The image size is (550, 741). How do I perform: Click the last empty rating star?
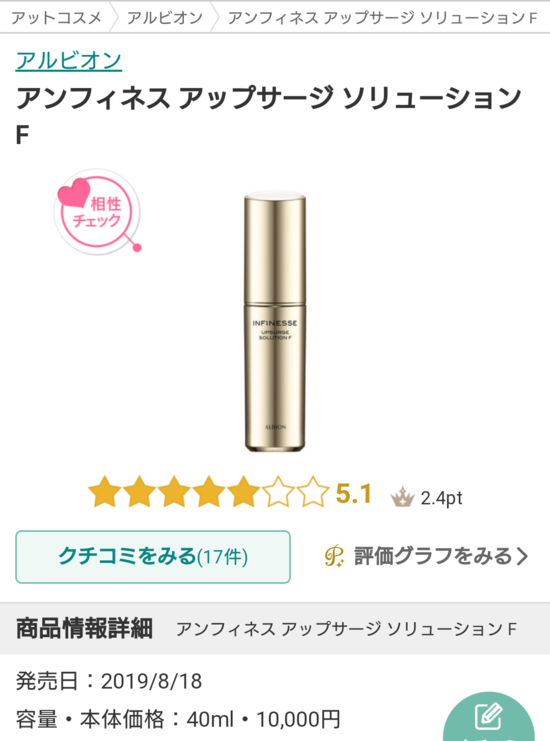tap(312, 492)
